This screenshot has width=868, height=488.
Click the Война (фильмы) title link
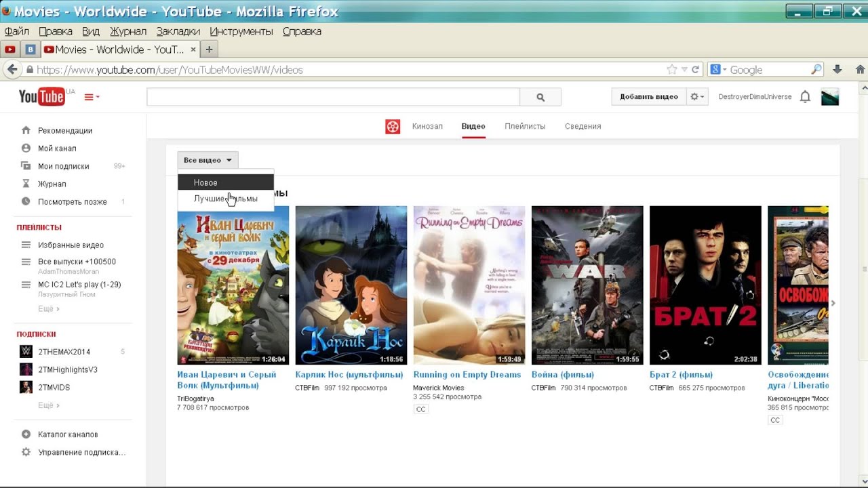tap(562, 375)
